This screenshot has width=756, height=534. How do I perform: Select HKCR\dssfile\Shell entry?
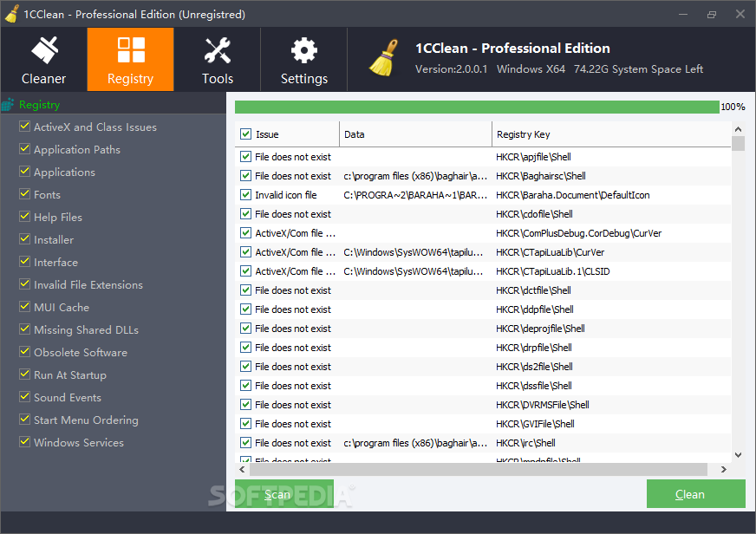[x=534, y=386]
